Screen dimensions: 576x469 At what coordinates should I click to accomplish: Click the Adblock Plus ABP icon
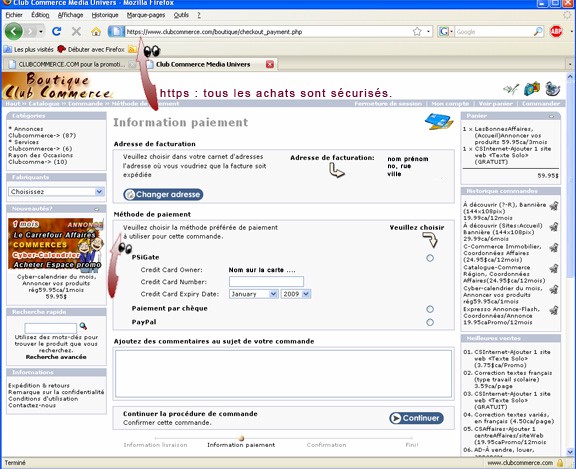coord(556,32)
